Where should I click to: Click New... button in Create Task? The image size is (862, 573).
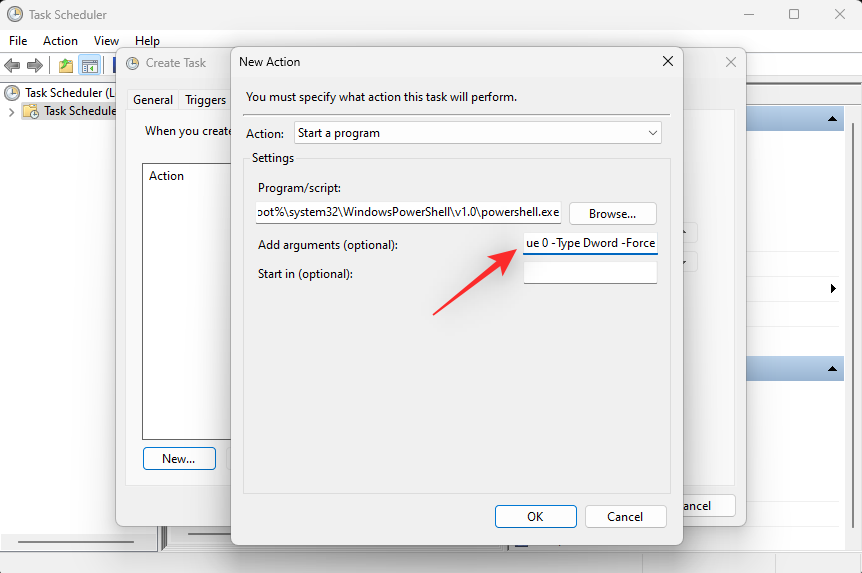179,459
